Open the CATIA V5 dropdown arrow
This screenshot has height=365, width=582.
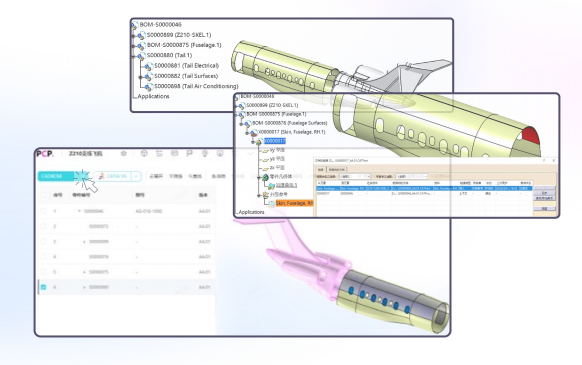[136, 176]
